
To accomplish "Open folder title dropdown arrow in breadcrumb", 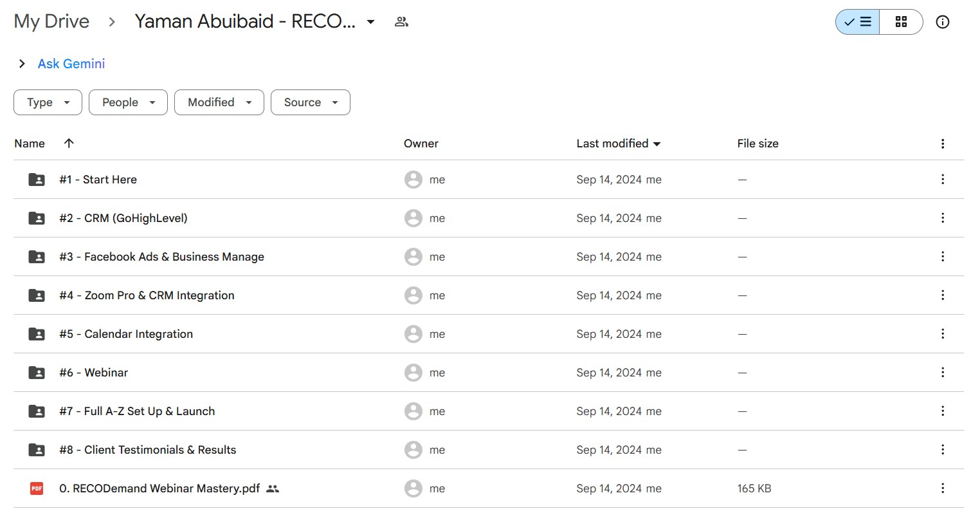I will (370, 22).
